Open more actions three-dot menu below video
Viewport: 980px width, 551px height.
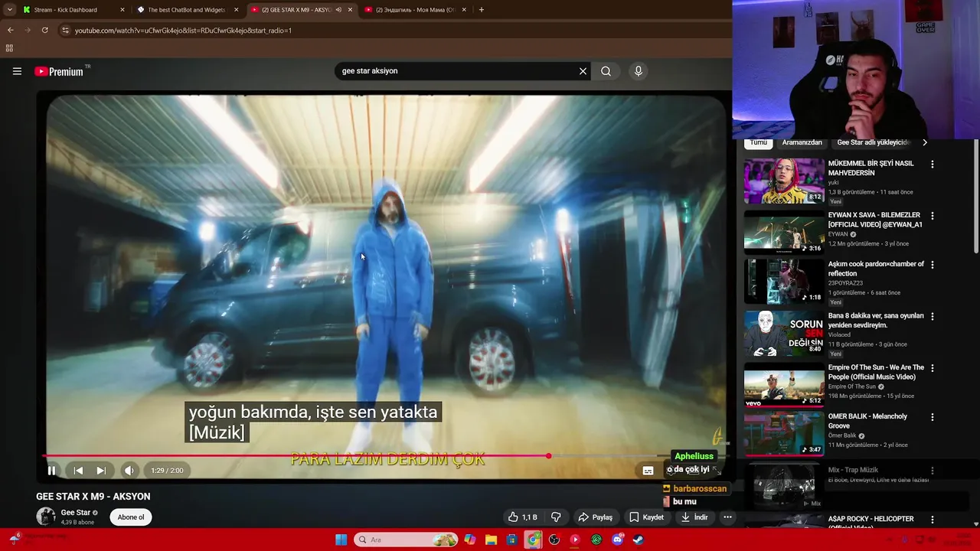pyautogui.click(x=727, y=517)
